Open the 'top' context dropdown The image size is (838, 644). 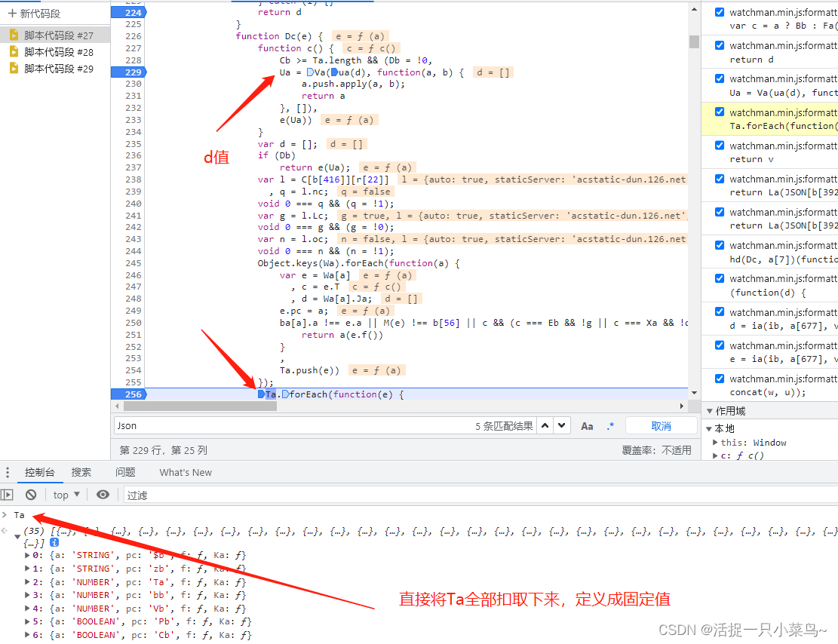[67, 495]
